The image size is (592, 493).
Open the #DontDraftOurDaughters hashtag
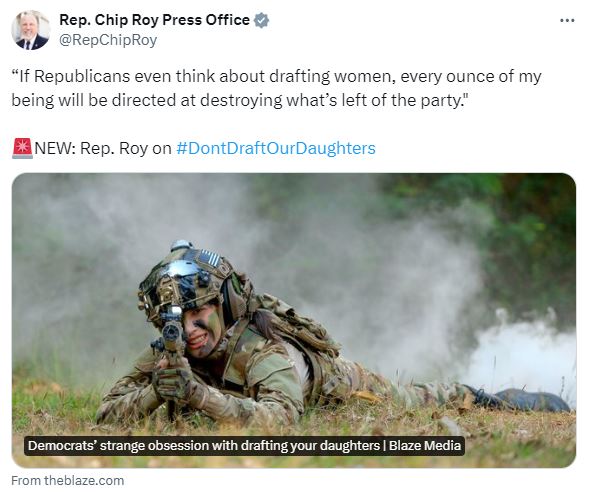(276, 148)
